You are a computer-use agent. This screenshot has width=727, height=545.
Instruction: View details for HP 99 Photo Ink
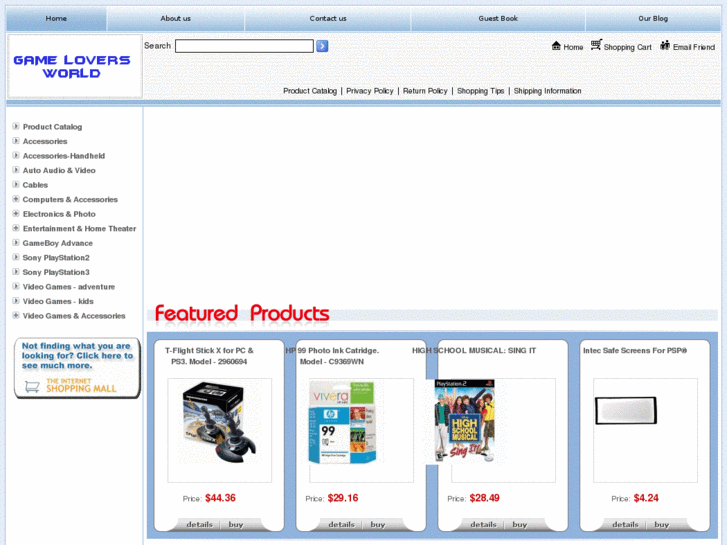click(341, 525)
